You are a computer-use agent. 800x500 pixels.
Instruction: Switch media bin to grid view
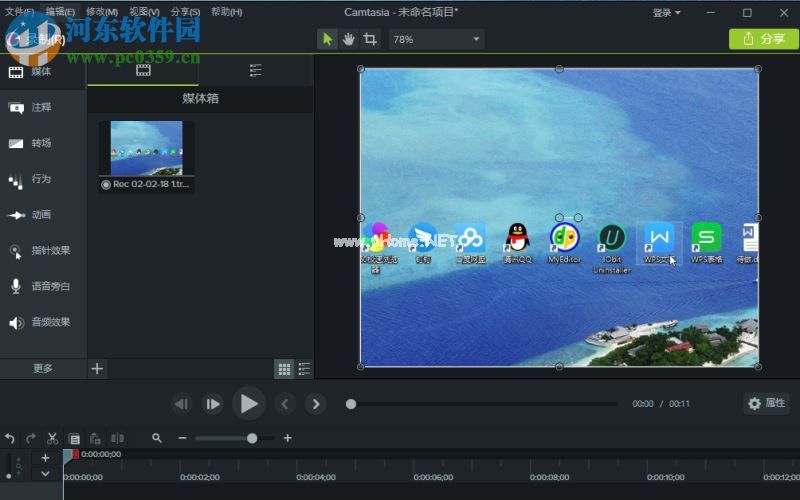(x=284, y=369)
